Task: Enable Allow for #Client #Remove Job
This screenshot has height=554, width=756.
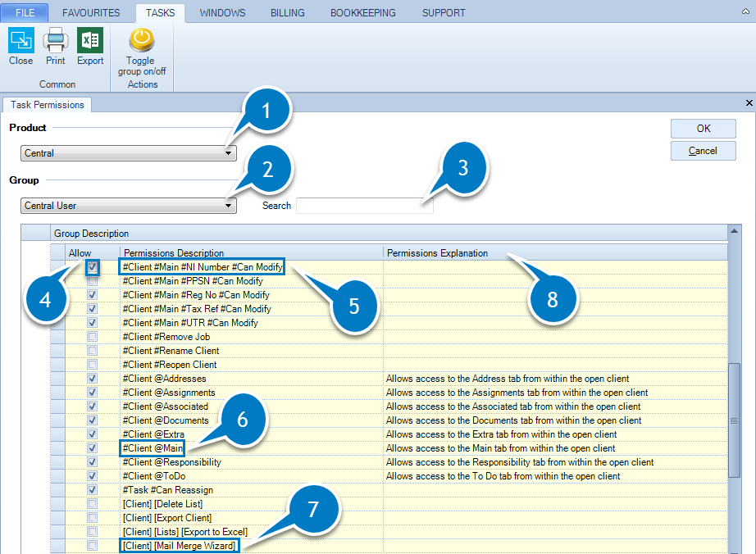Action: pos(92,337)
